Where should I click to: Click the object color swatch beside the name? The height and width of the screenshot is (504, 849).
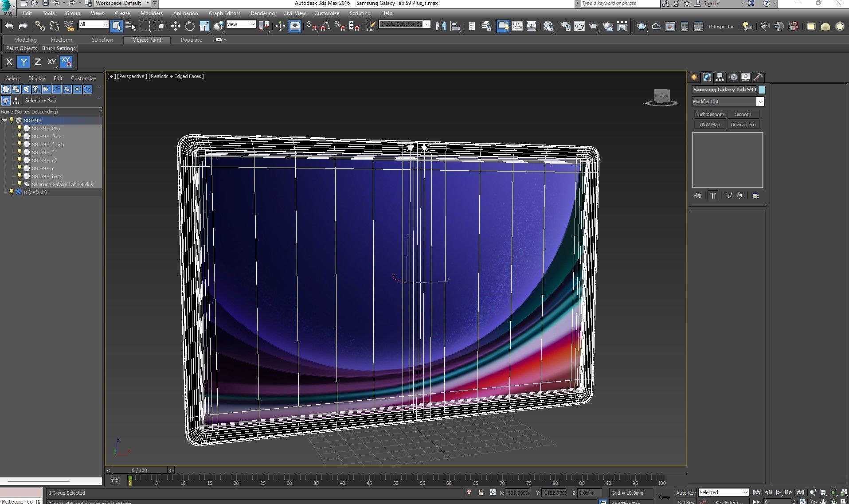tap(762, 90)
